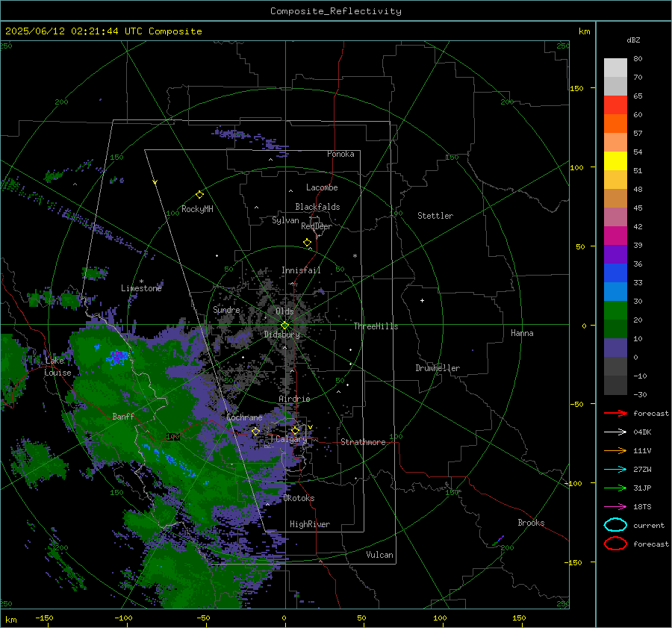Select the orange 57-60 dBZ color swatch
The width and height of the screenshot is (672, 628).
615,124
